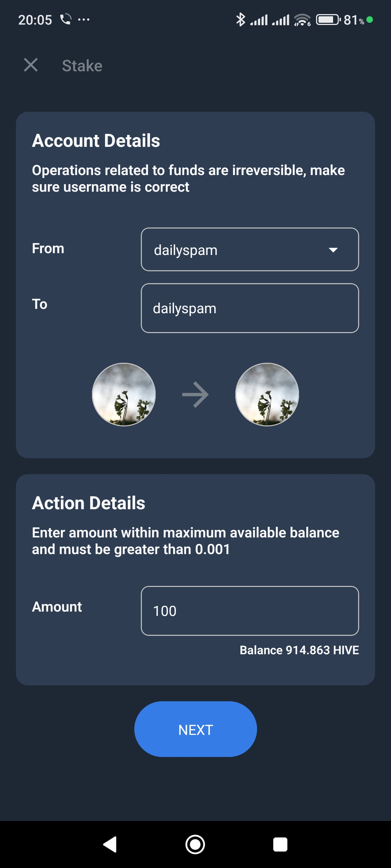Tap the recipient profile avatar
Screen dimensions: 391x868
(x=267, y=395)
